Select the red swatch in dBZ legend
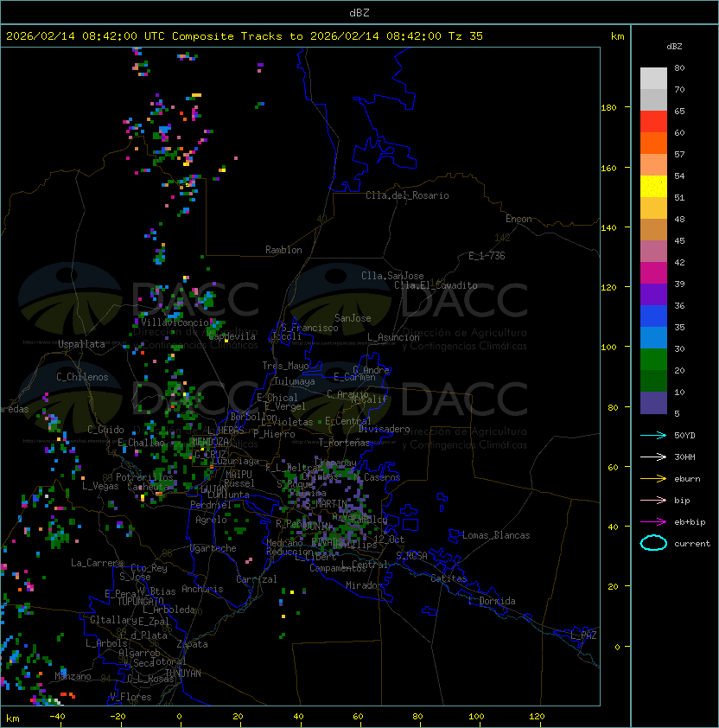The width and height of the screenshot is (719, 728). click(x=653, y=122)
